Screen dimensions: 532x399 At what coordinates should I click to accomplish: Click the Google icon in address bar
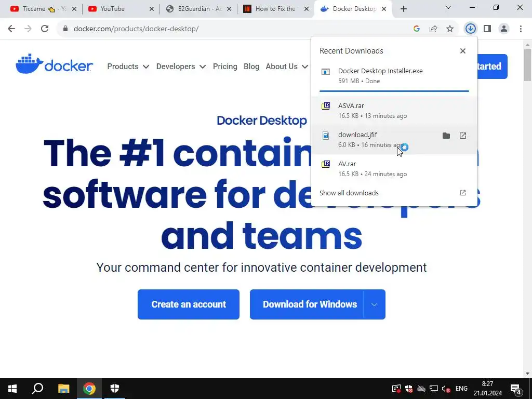pyautogui.click(x=417, y=29)
